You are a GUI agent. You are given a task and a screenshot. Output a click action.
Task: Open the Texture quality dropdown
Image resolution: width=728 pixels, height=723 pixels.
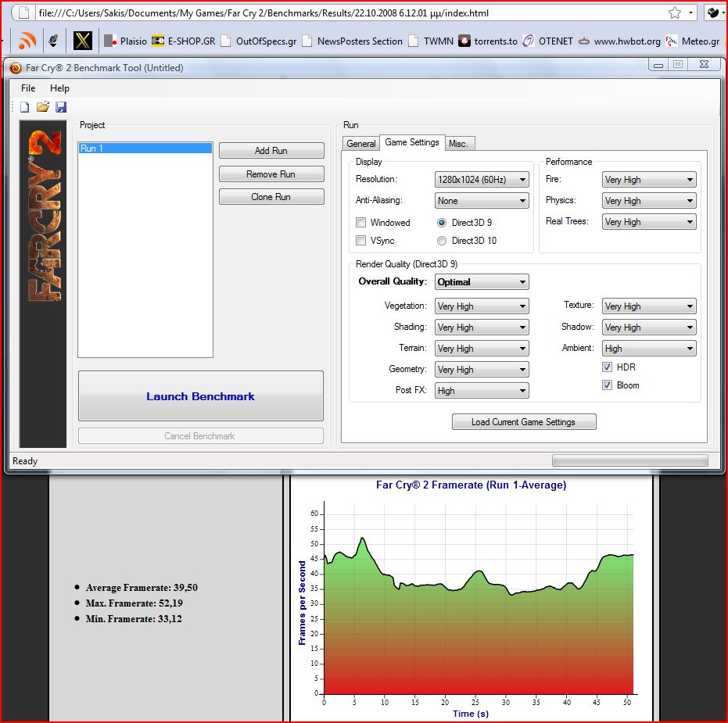point(649,306)
